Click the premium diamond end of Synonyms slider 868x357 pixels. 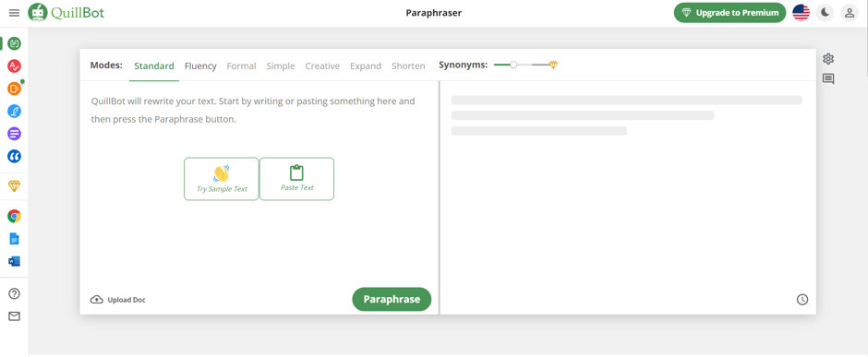(x=553, y=65)
